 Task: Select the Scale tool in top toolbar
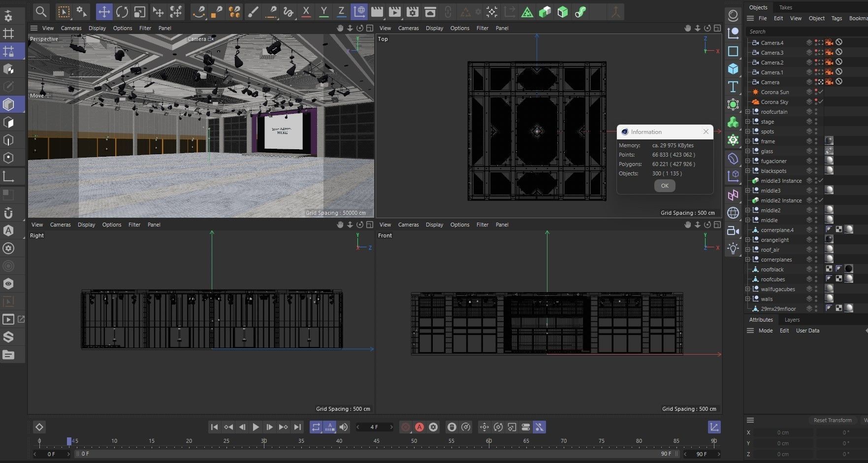[140, 11]
